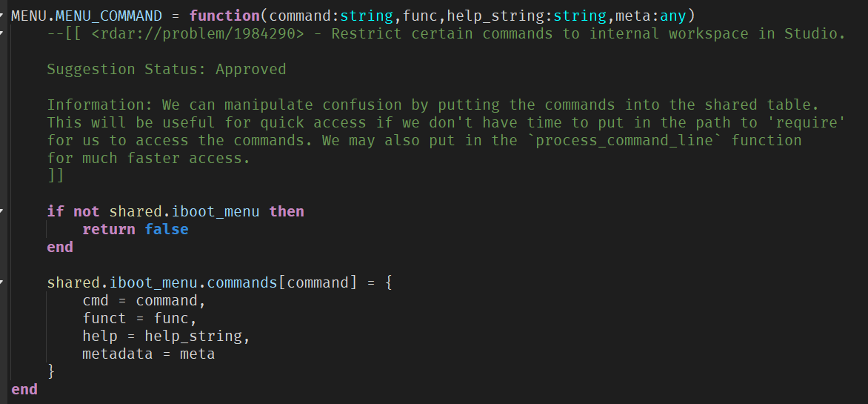868x404 pixels.
Task: Click the 'then' keyword
Action: 287,211
